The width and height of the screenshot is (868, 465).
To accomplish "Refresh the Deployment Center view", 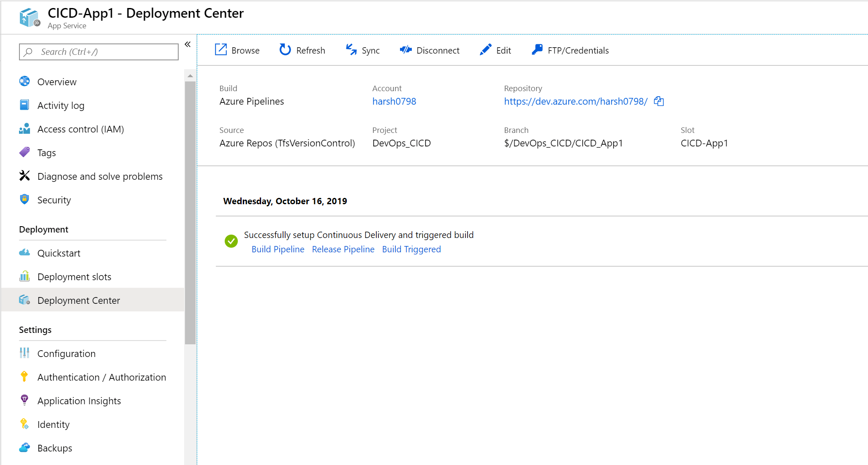I will [302, 50].
